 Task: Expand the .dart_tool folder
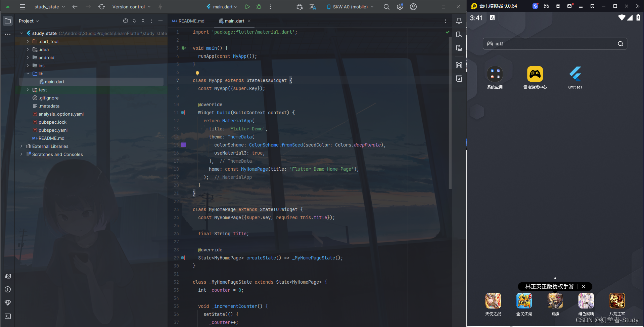(x=28, y=41)
